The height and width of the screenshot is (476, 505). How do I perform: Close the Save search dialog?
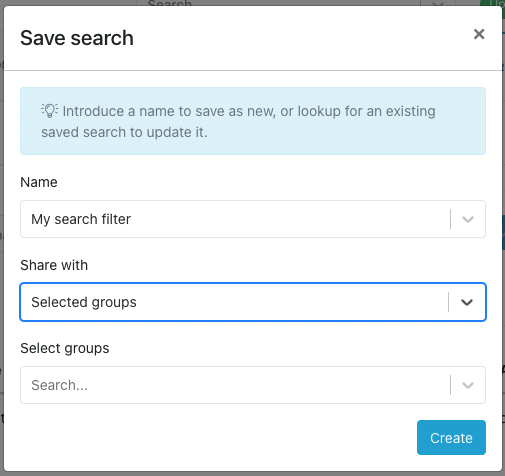479,34
